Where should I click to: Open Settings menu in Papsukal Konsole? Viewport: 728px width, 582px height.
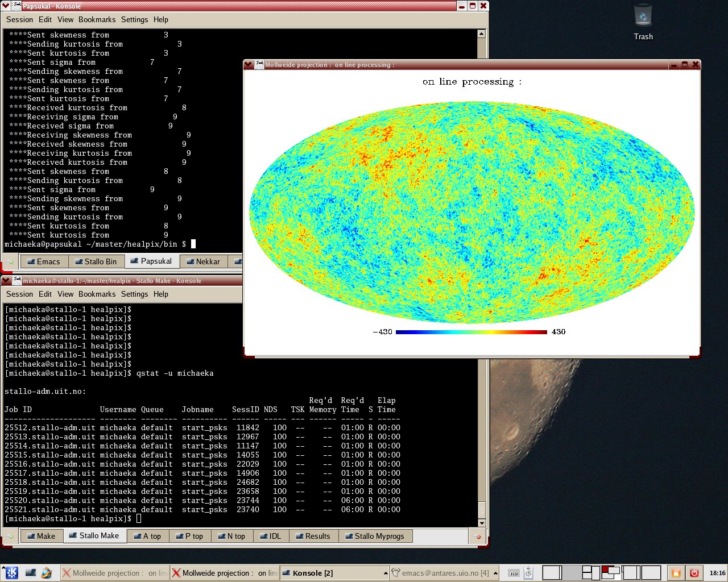134,19
